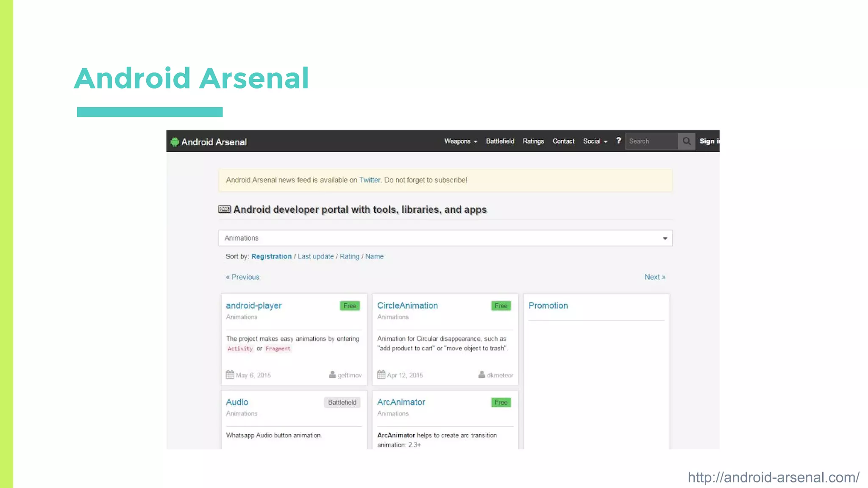Click the Promotion heading
868x488 pixels.
click(548, 305)
